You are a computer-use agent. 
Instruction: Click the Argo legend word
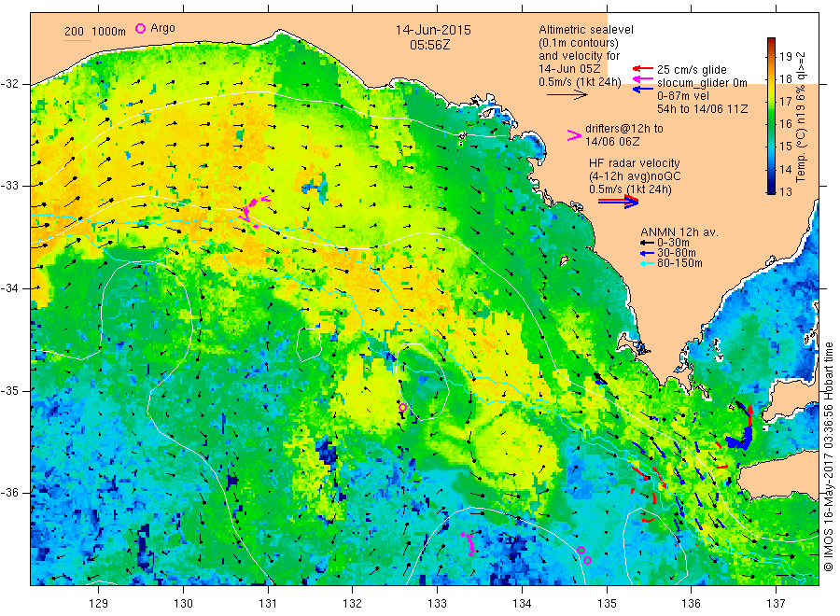(x=162, y=28)
